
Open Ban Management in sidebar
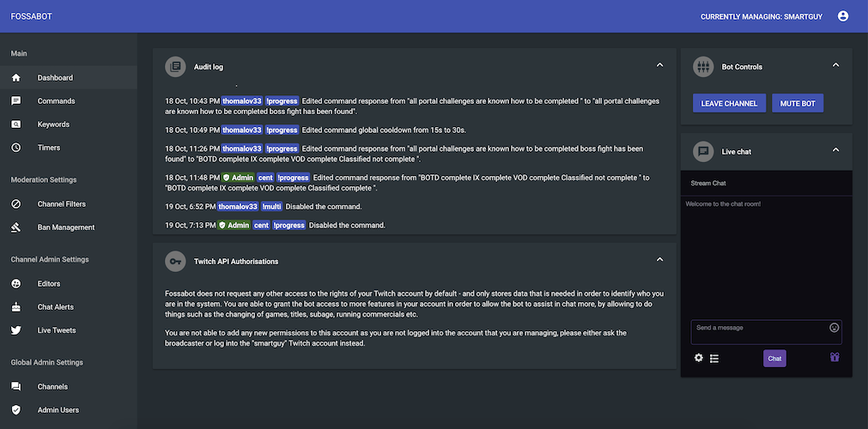(x=65, y=227)
